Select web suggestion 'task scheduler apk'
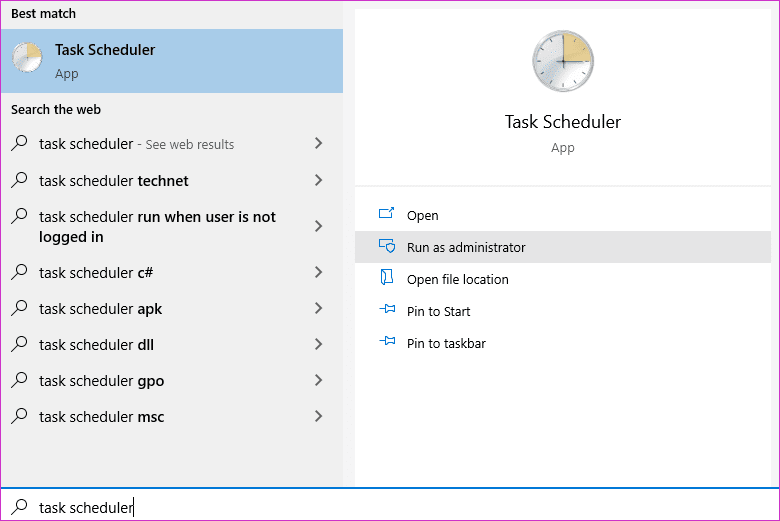 (172, 309)
